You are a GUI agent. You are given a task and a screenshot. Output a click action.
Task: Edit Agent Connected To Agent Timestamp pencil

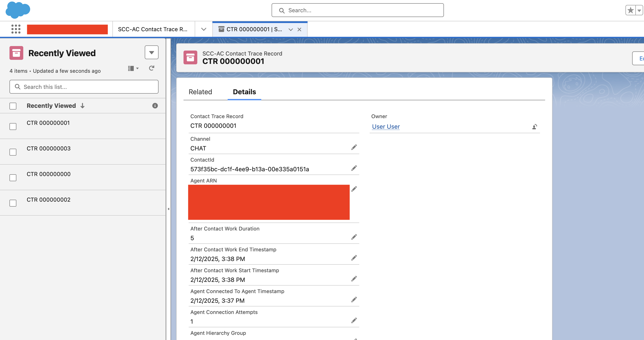[x=354, y=299]
